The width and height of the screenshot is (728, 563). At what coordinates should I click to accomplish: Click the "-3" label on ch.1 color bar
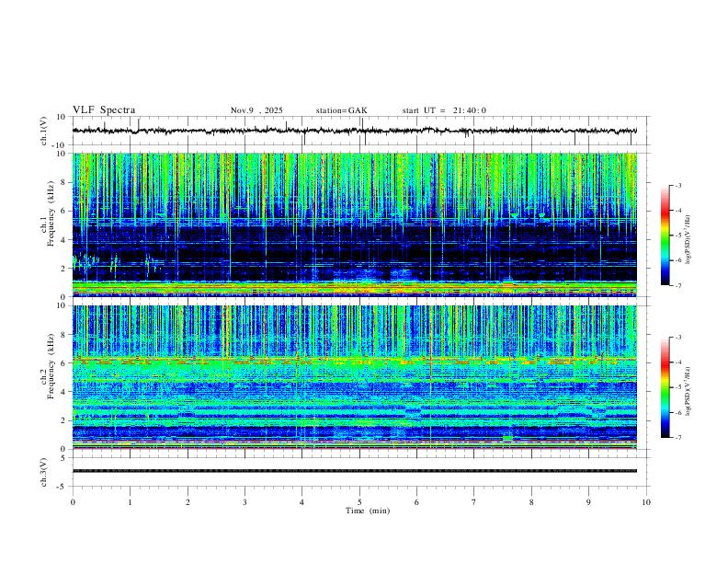point(677,185)
